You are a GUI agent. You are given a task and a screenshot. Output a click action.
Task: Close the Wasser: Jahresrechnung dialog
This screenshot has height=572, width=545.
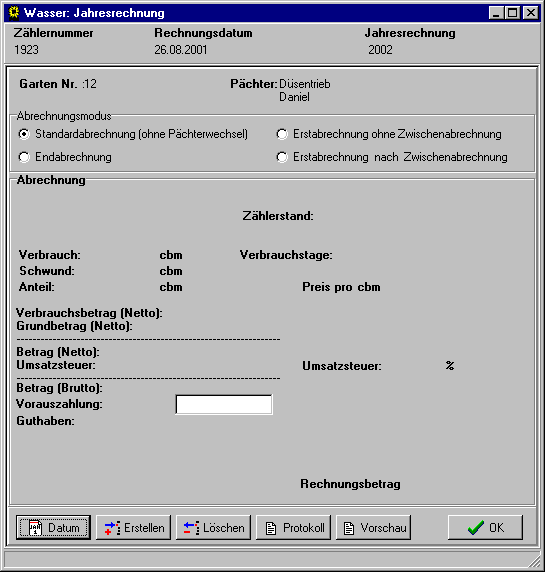coord(531,13)
